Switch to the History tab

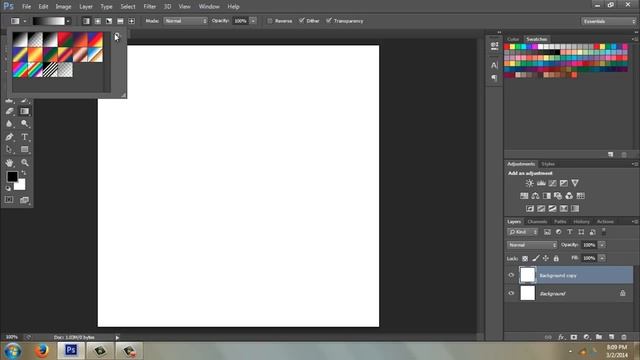coord(581,222)
